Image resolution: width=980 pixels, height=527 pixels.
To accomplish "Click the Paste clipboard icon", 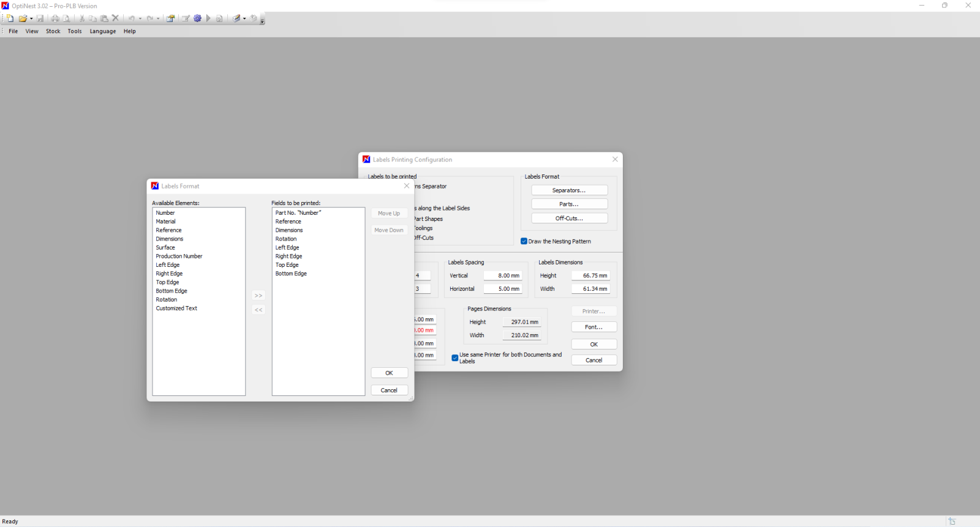I will tap(104, 18).
